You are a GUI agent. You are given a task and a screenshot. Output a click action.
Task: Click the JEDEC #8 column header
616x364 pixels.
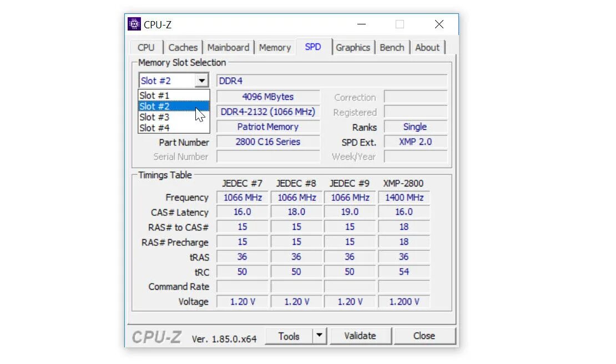296,183
